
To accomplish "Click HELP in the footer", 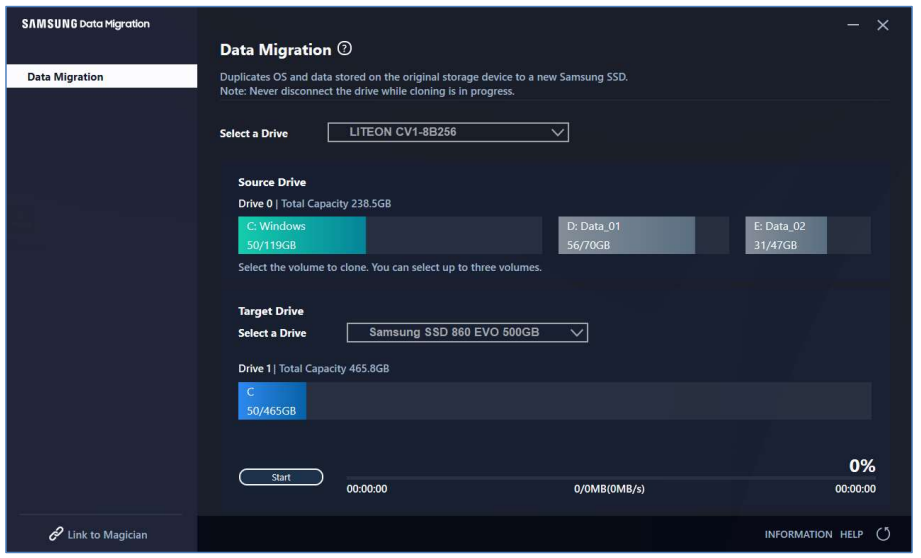I will [851, 535].
